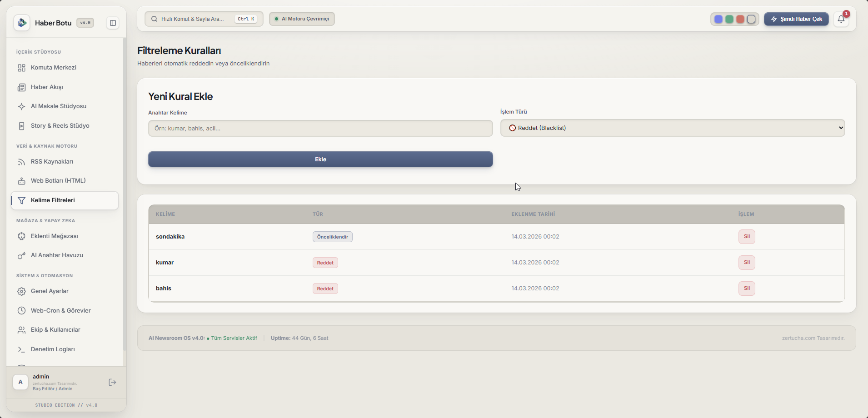Click Şimdi Haber Çek button
Viewport: 868px width, 418px height.
click(796, 19)
